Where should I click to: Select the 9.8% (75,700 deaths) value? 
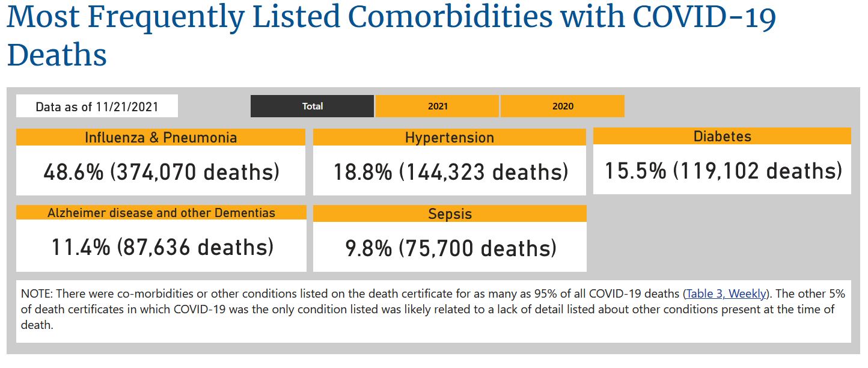[x=450, y=248]
